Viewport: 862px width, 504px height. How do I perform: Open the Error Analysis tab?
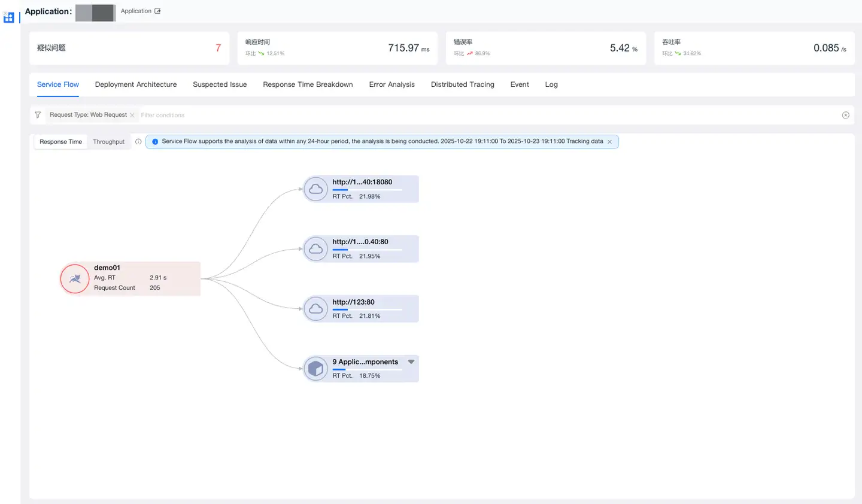point(391,84)
